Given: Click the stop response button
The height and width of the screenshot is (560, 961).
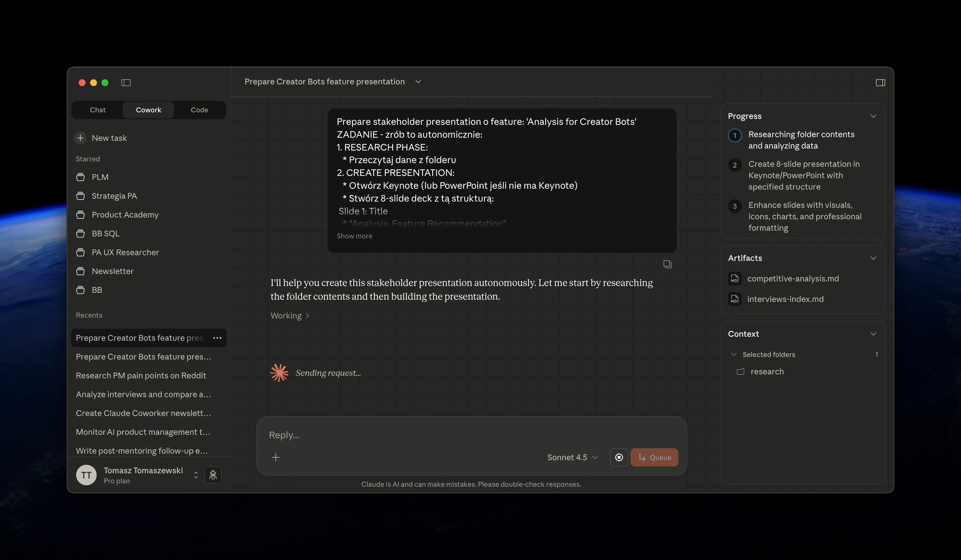Looking at the screenshot, I should click(x=619, y=457).
